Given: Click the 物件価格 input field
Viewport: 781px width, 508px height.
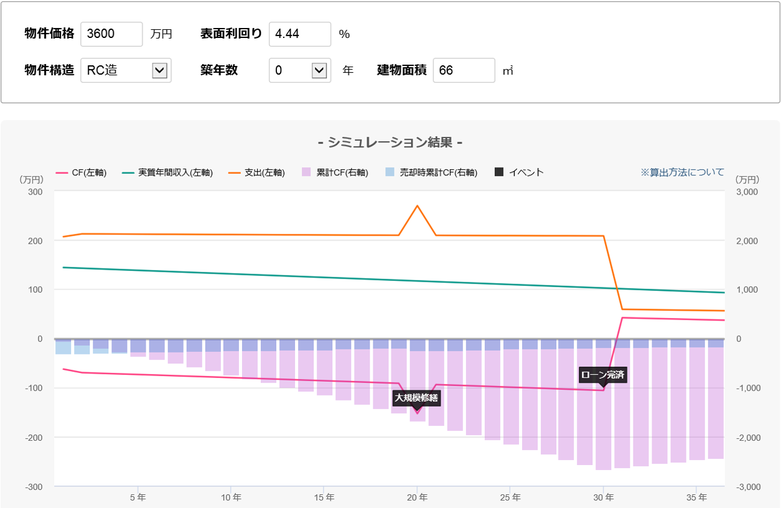Looking at the screenshot, I should (x=112, y=34).
